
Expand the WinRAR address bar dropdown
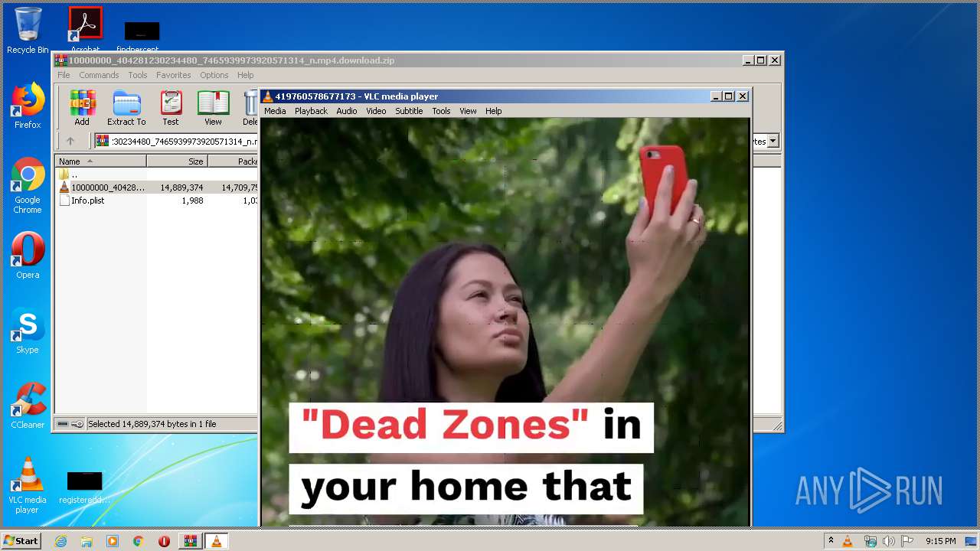(773, 141)
